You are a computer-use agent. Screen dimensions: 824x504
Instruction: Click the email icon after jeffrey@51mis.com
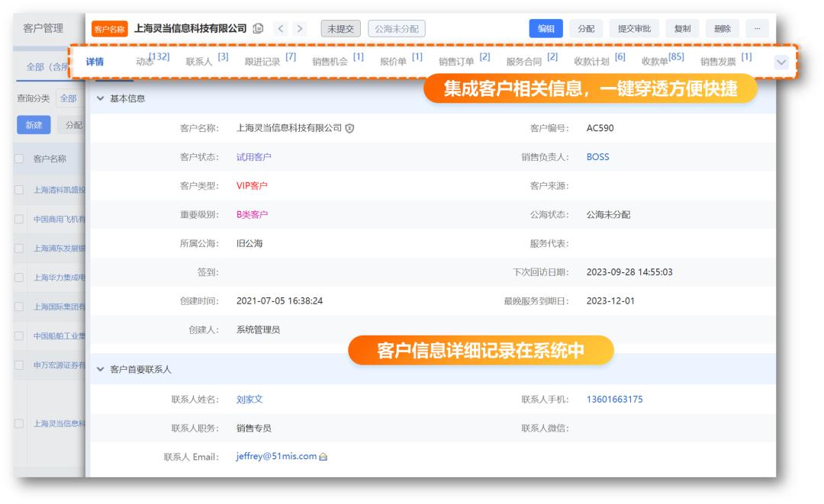coord(322,457)
